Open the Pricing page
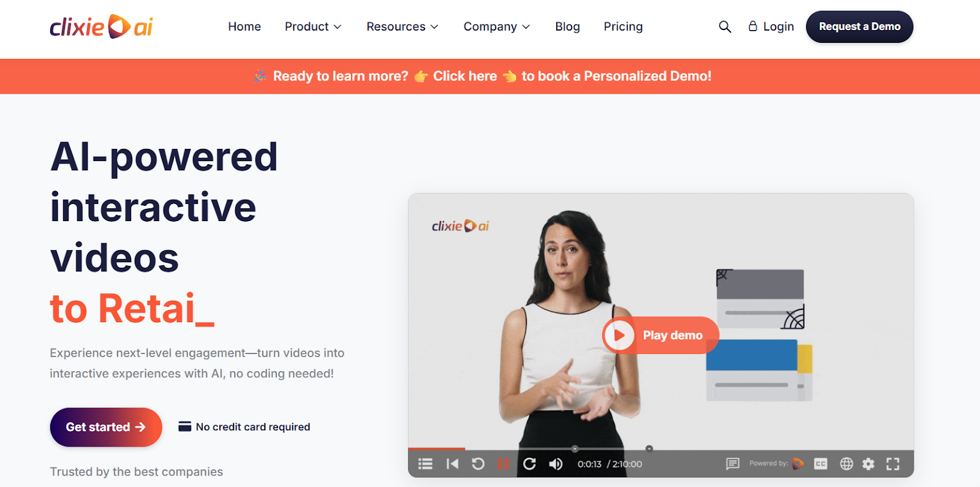Image resolution: width=980 pixels, height=487 pixels. pos(623,26)
